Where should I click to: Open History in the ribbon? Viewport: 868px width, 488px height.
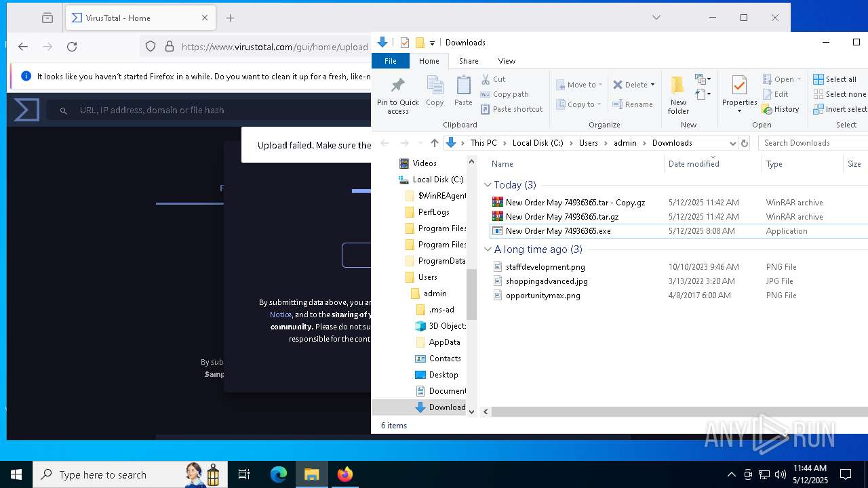click(781, 109)
